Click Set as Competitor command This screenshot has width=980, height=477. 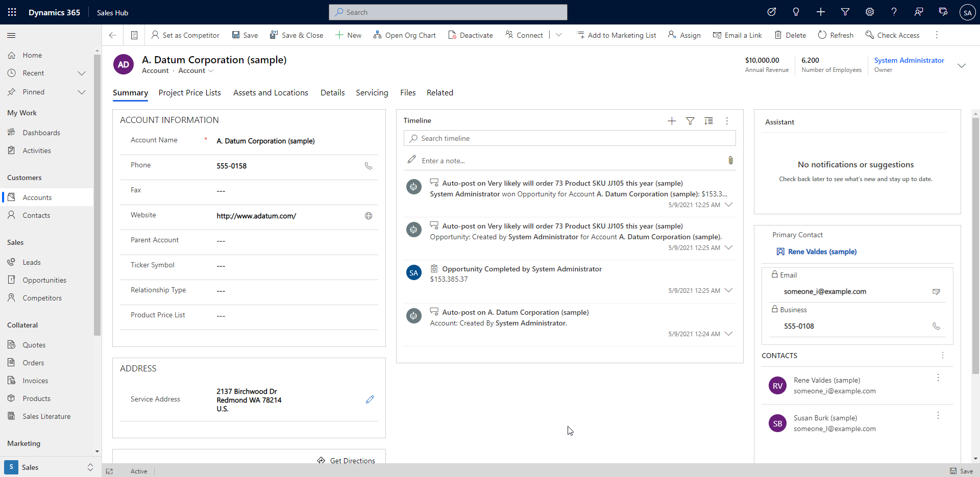tap(185, 35)
